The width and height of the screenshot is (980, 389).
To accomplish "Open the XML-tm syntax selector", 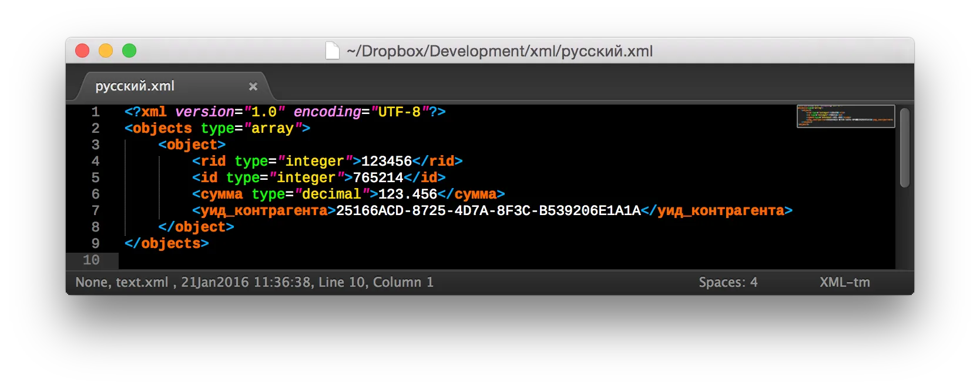I will pyautogui.click(x=844, y=283).
